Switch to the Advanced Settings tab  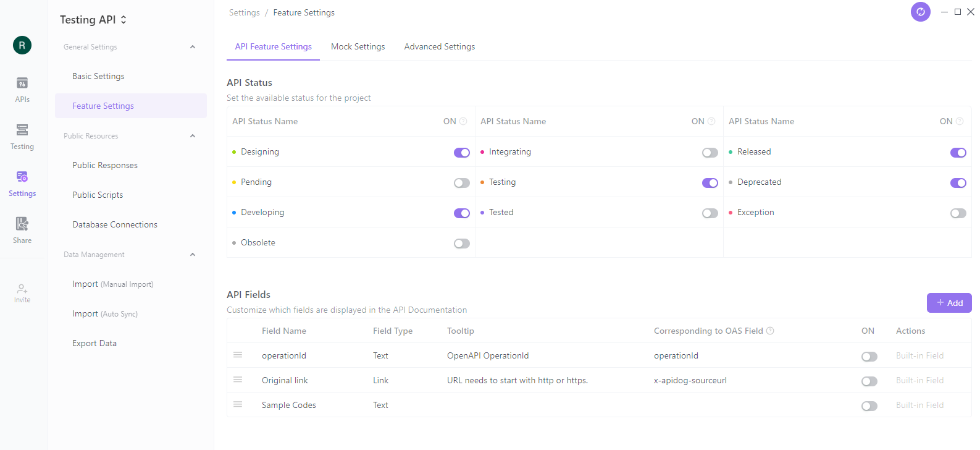click(440, 47)
